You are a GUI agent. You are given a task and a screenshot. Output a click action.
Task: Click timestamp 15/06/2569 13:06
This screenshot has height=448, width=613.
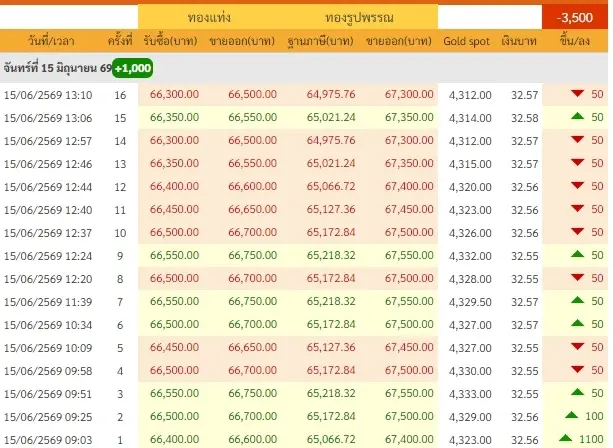pos(48,118)
